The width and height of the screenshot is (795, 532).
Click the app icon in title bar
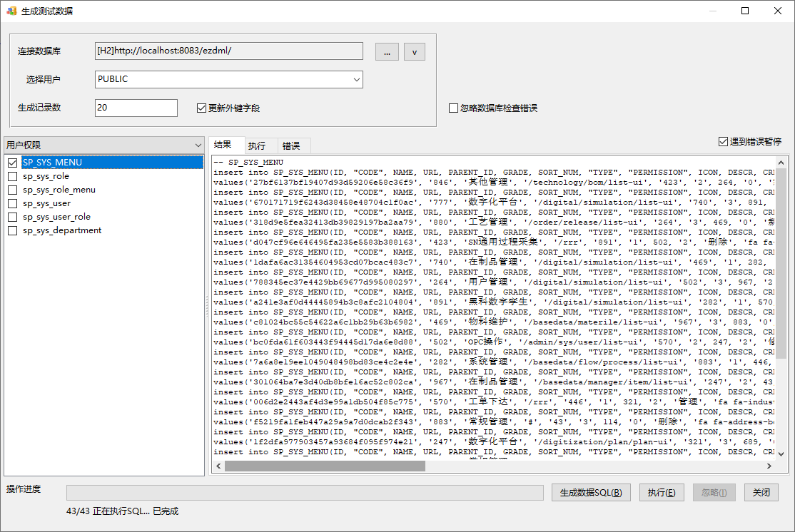coord(11,11)
